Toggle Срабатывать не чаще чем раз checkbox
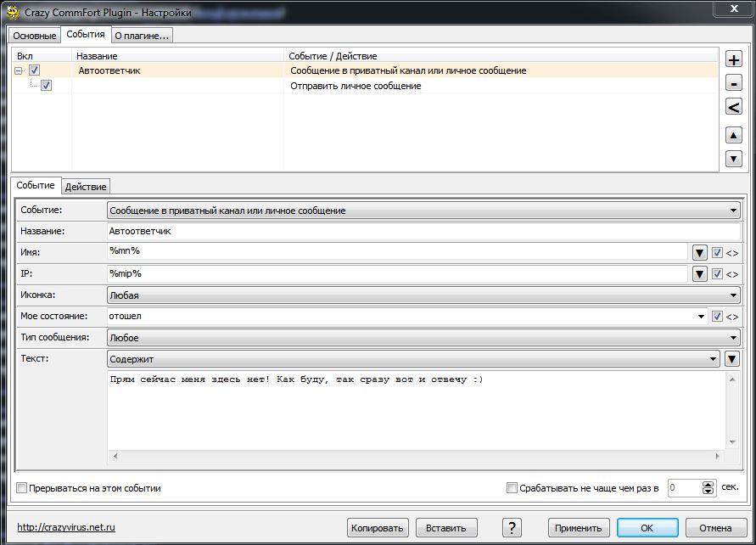Image resolution: width=756 pixels, height=545 pixels. (512, 488)
